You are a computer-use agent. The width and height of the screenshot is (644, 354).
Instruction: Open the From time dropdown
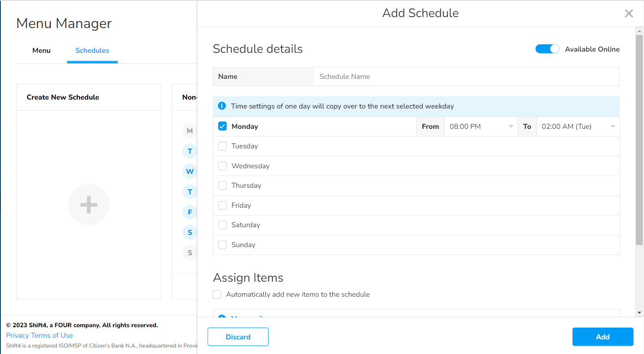pos(481,127)
